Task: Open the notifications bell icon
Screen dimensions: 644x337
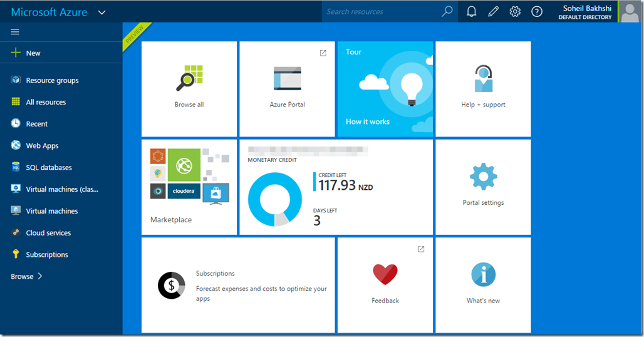Action: click(x=472, y=11)
